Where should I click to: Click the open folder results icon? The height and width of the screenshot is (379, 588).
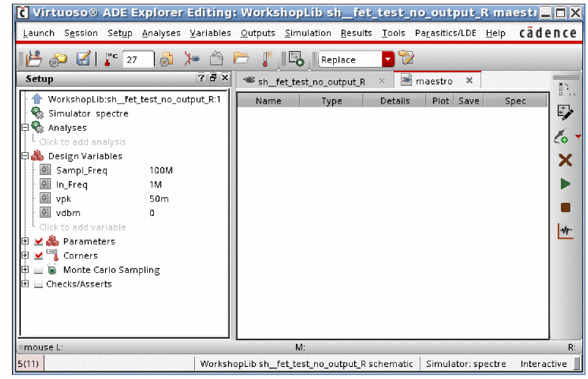coord(241,59)
